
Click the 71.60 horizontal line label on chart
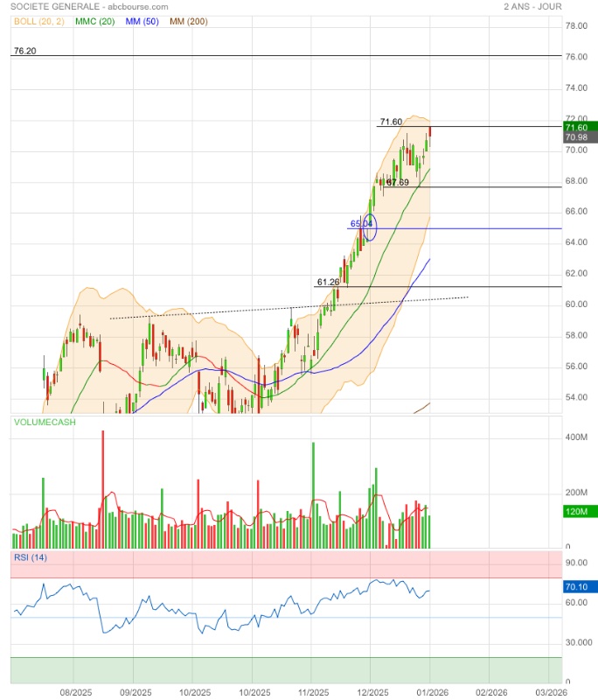(391, 122)
